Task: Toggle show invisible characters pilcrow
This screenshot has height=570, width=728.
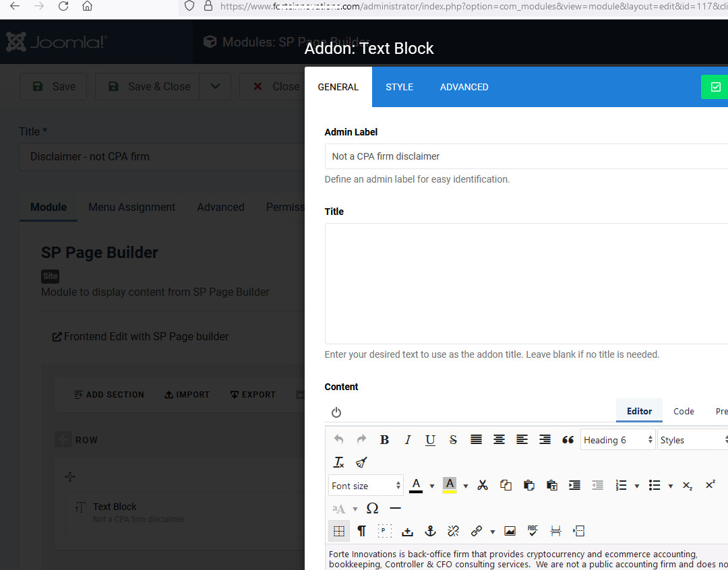Action: [361, 531]
